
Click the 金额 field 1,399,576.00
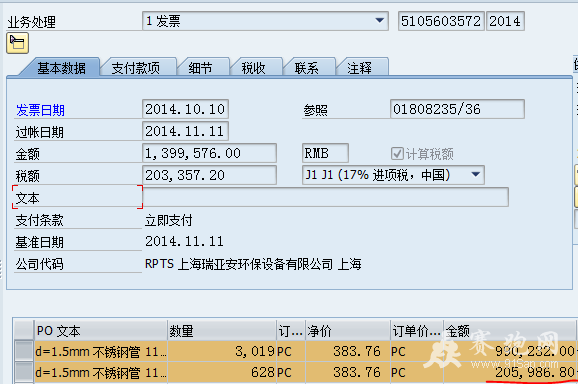(209, 153)
